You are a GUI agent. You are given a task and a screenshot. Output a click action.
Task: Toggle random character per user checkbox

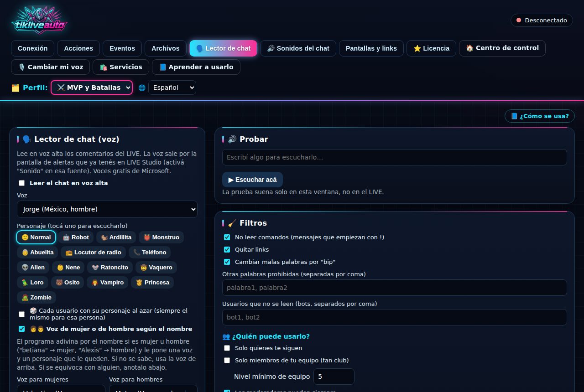pyautogui.click(x=21, y=314)
